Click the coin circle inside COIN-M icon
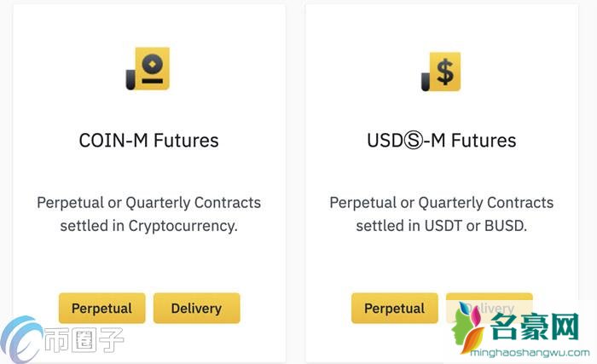This screenshot has height=364, width=597. pos(153,64)
